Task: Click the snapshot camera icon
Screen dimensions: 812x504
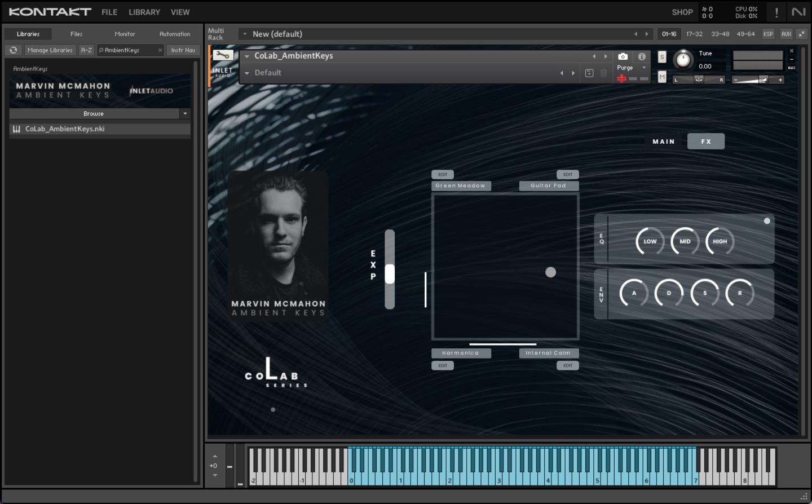Action: point(623,56)
